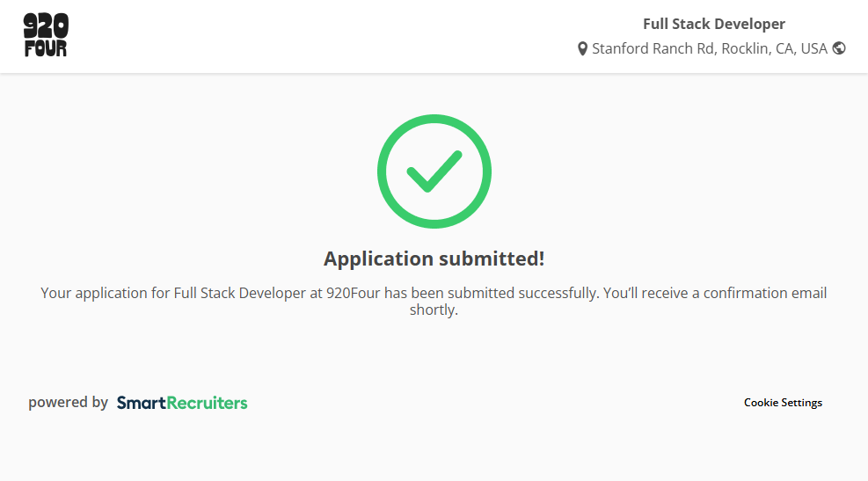Open the SmartRecruiters logo link
This screenshot has height=481, width=868.
tap(182, 403)
